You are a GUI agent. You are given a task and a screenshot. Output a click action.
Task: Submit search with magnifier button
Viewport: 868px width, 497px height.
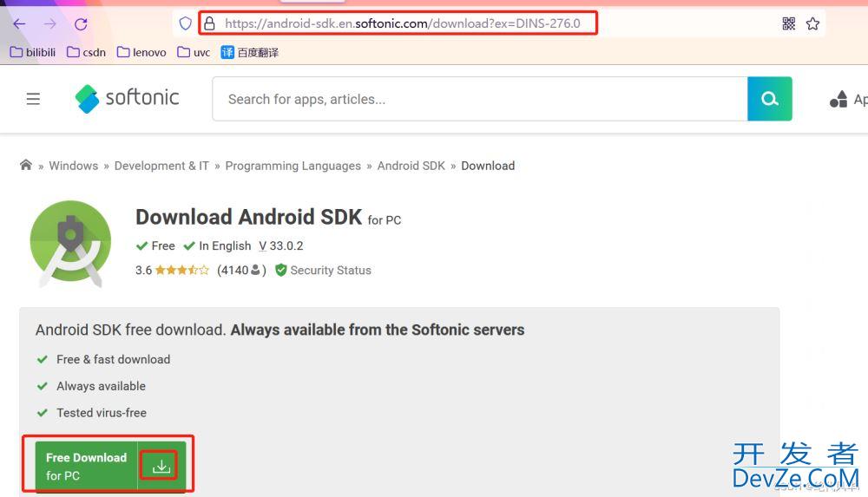pos(769,99)
